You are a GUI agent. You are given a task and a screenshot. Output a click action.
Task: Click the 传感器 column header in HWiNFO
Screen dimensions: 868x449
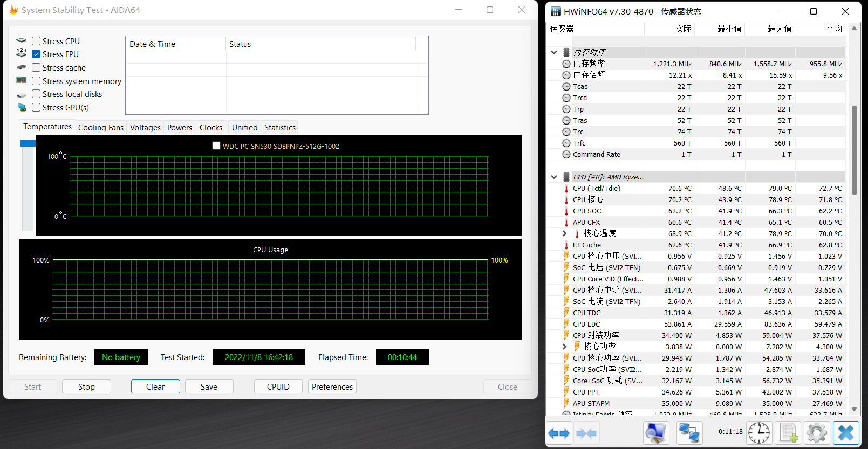tap(596, 29)
